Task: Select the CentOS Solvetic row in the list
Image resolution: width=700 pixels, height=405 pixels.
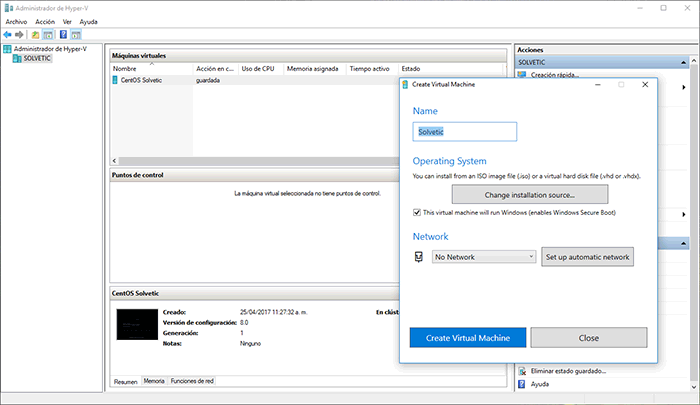Action: (x=254, y=80)
